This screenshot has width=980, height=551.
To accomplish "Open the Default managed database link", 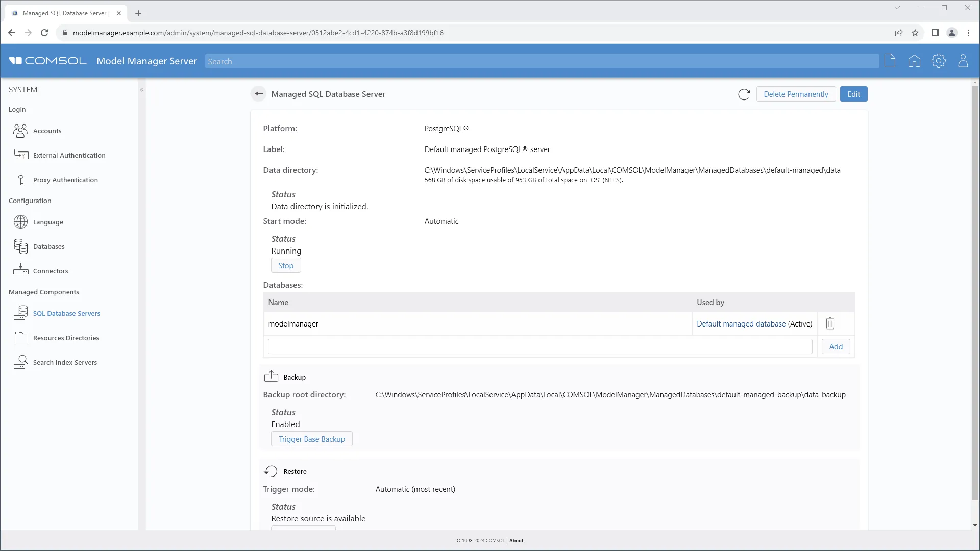I will 741,324.
